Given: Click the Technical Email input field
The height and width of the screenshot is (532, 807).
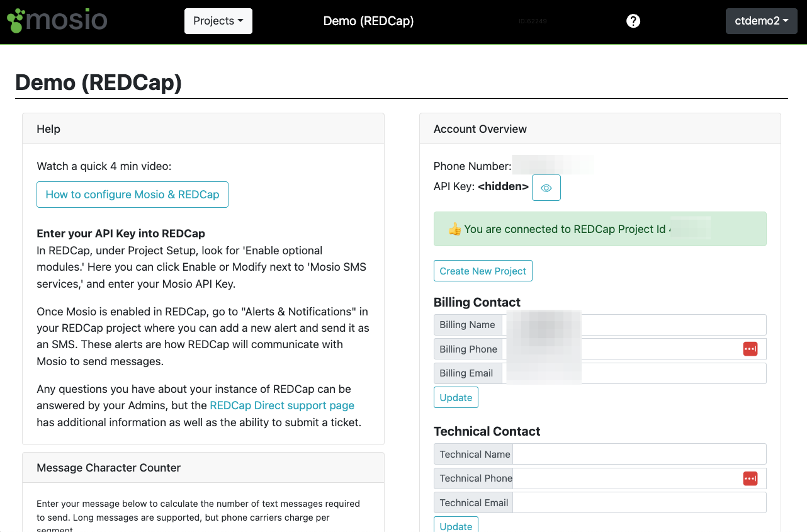Looking at the screenshot, I should point(639,502).
